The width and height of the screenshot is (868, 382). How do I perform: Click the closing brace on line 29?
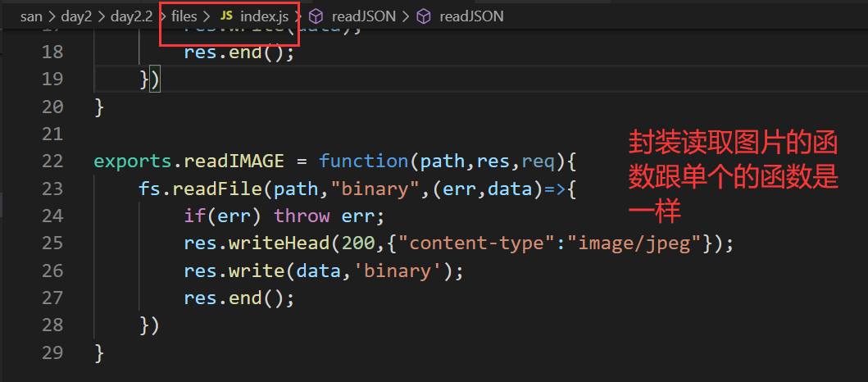point(99,352)
